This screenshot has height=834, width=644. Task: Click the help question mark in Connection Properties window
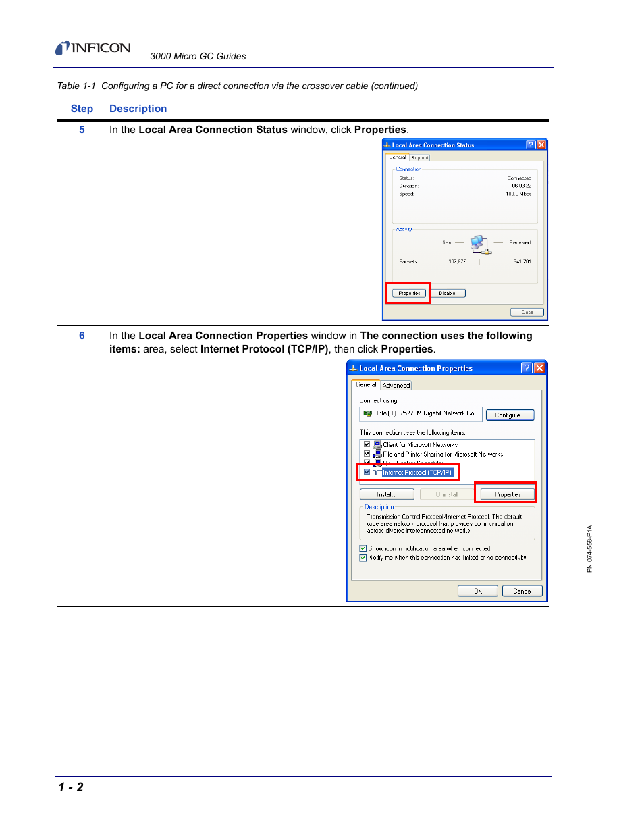pos(527,368)
